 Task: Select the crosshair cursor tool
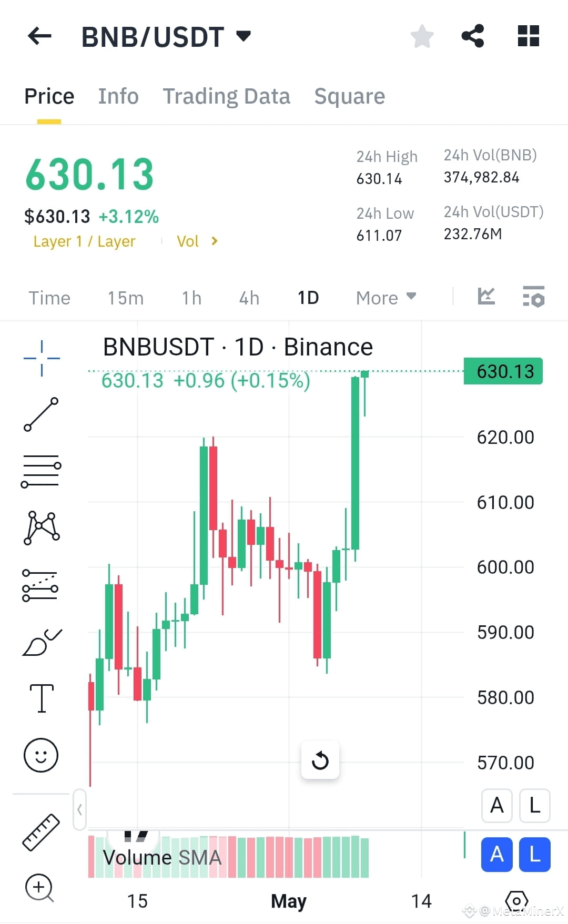point(42,358)
